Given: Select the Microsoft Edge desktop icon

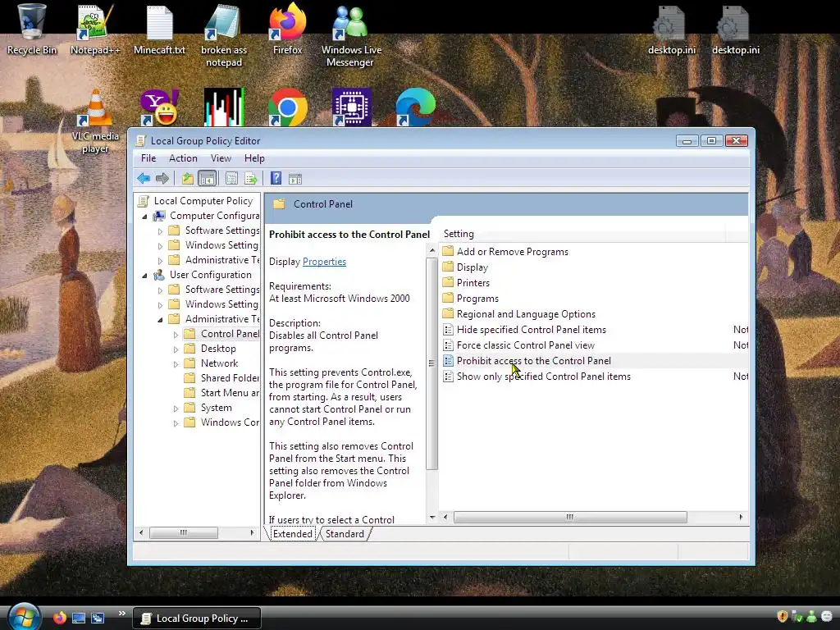Looking at the screenshot, I should click(x=415, y=107).
